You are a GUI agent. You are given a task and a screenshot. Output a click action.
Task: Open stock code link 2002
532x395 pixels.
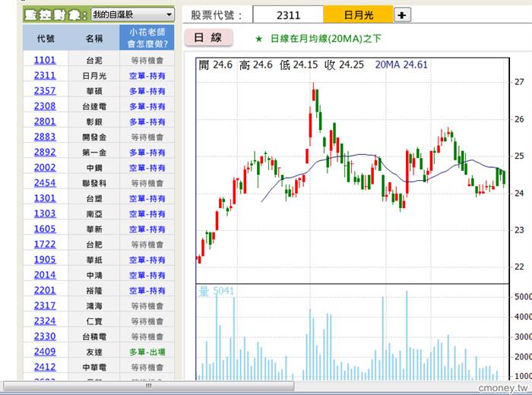(x=45, y=167)
